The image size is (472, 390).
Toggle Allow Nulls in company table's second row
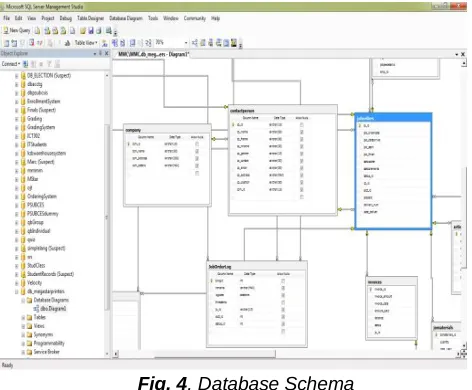click(x=197, y=151)
